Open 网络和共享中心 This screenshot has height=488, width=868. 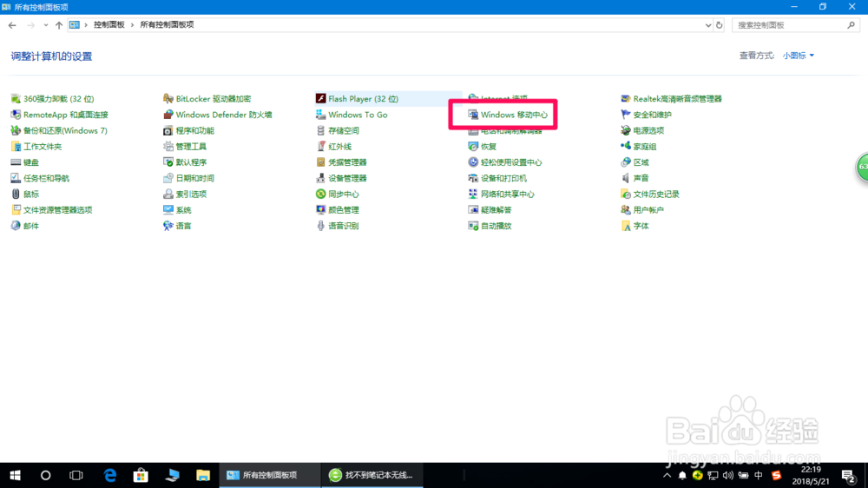point(502,195)
